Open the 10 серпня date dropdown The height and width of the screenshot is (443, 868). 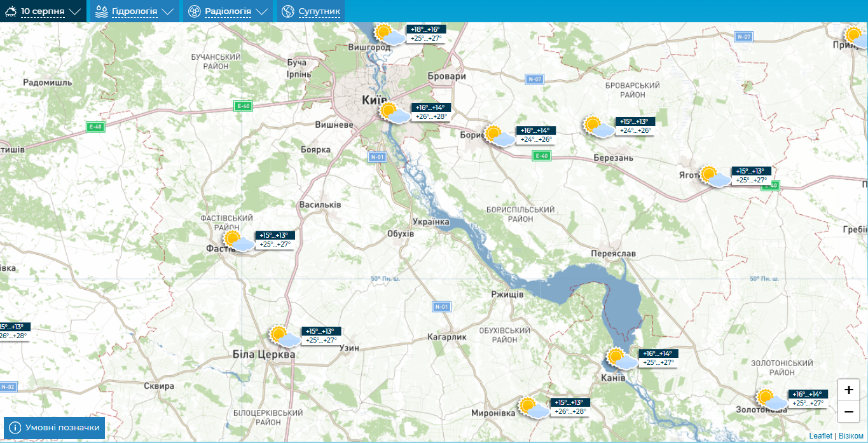[x=43, y=11]
